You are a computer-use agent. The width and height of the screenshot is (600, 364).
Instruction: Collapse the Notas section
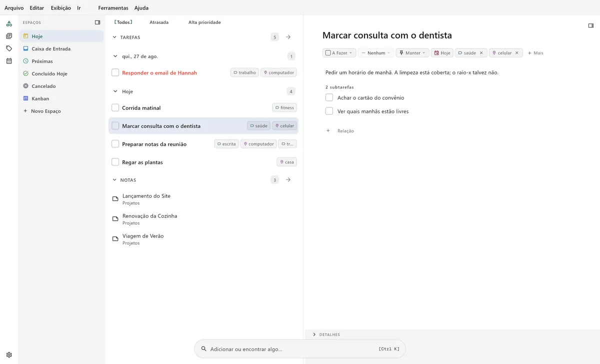pyautogui.click(x=114, y=180)
